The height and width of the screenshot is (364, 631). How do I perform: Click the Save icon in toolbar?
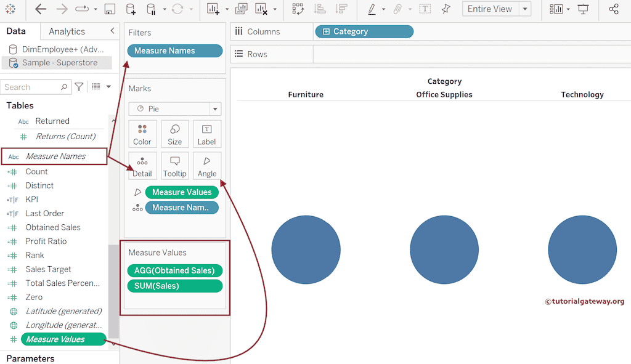(110, 9)
